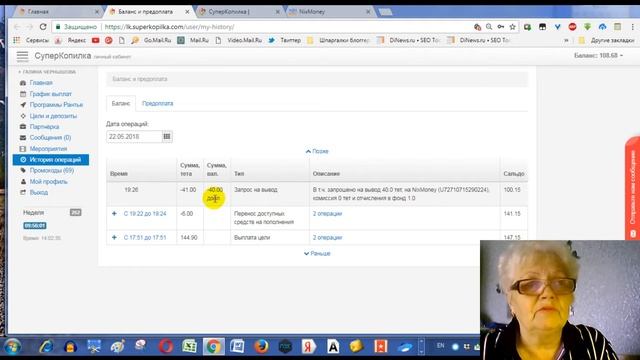Open Opera from the taskbar
This screenshot has width=640, height=360.
pyautogui.click(x=166, y=347)
